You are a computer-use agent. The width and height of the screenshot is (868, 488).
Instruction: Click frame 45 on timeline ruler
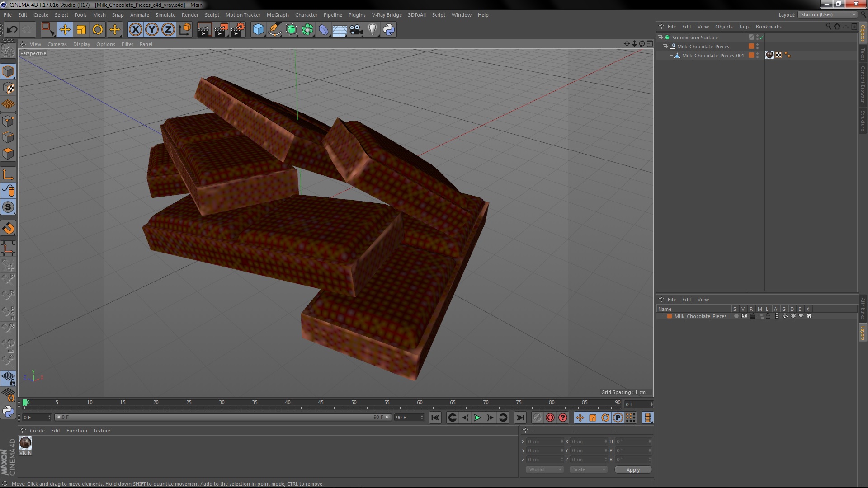321,403
